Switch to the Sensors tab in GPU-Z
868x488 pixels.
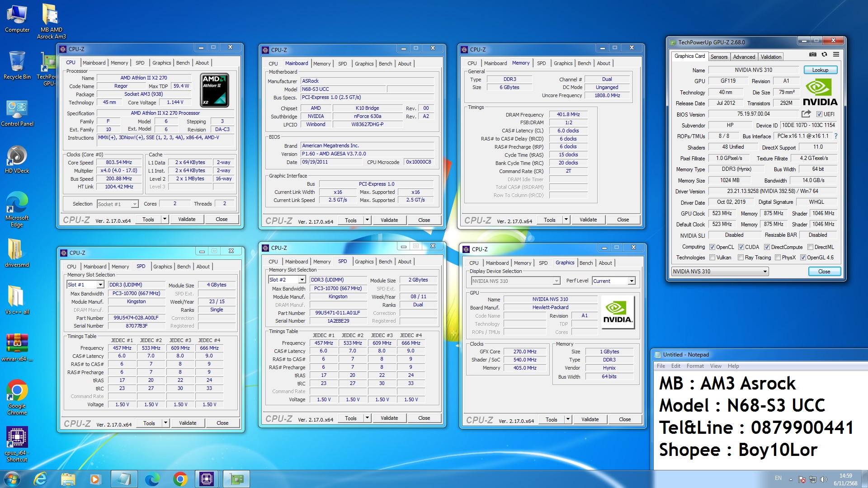coord(719,57)
